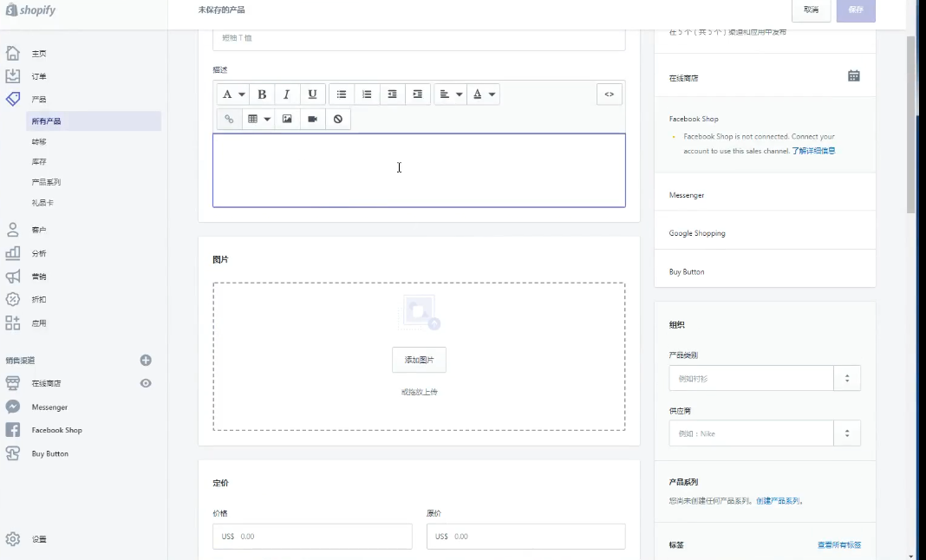
Task: Open the text color dropdown
Action: (x=483, y=94)
